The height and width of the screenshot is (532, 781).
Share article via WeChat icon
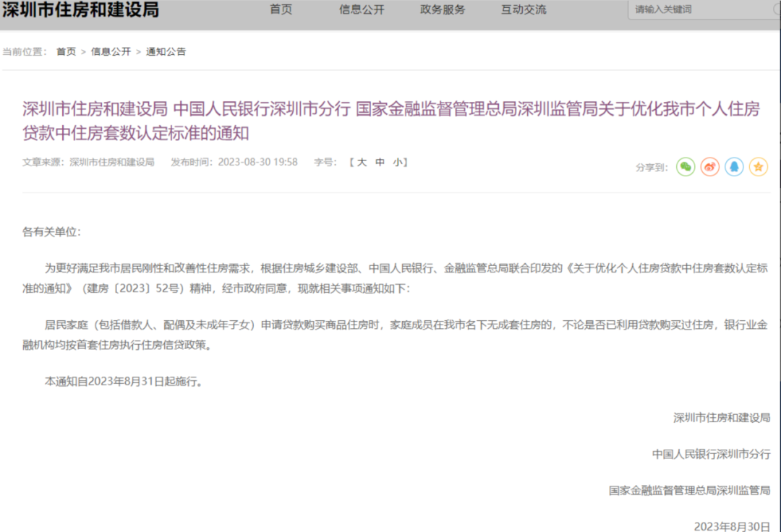coord(686,167)
